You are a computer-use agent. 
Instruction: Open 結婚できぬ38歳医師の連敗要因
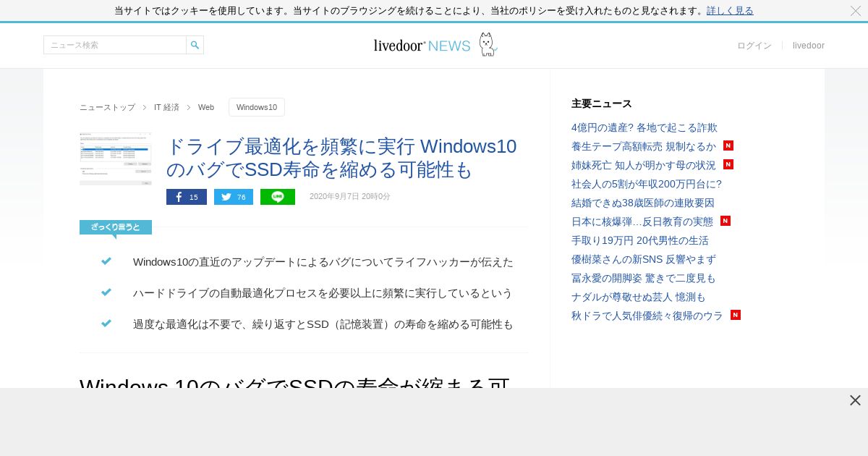point(643,203)
